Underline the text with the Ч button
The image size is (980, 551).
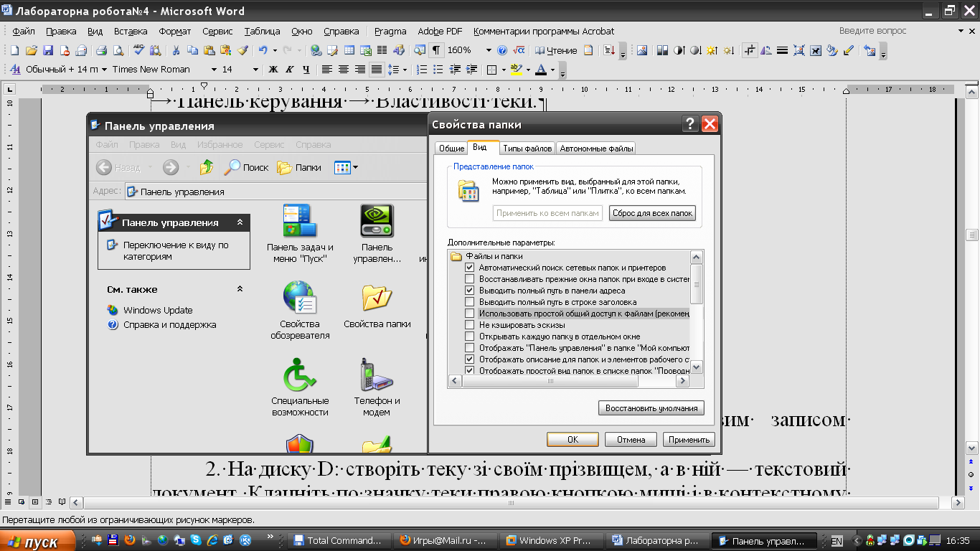(306, 70)
